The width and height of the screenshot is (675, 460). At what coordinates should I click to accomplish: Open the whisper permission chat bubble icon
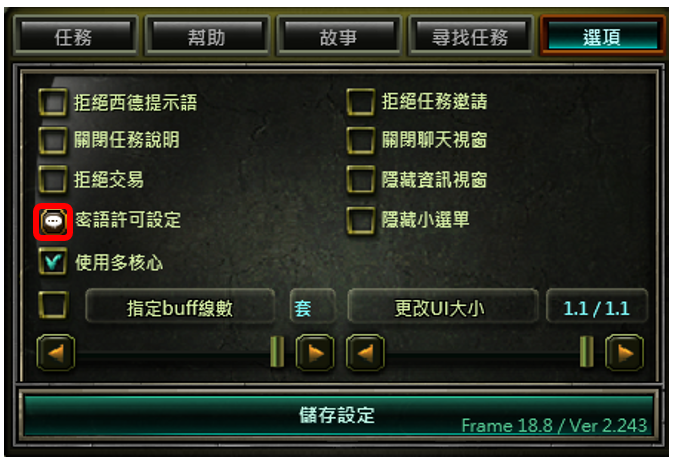[x=53, y=222]
